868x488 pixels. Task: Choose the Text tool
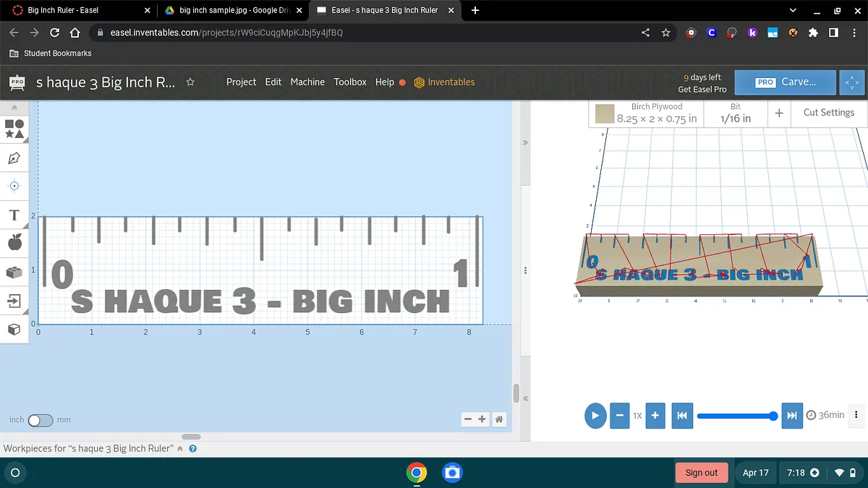point(14,215)
